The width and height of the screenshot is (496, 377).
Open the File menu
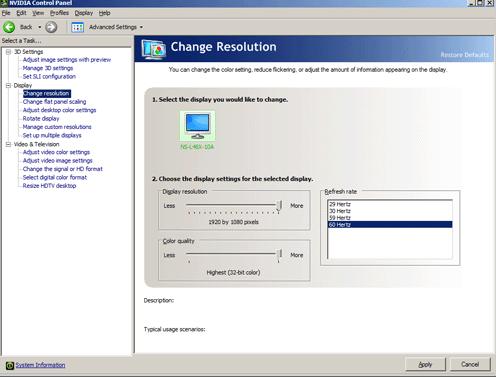tap(6, 13)
